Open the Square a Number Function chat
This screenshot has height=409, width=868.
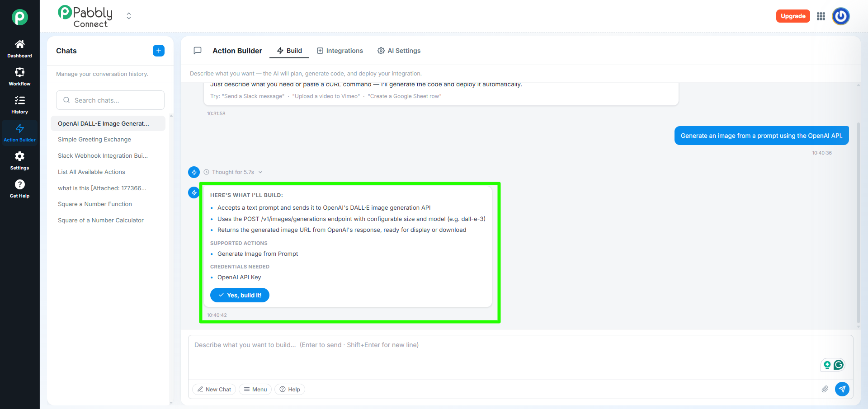point(108,204)
